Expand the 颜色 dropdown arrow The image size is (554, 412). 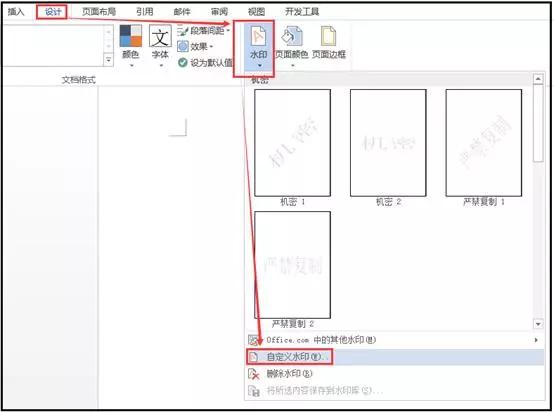click(x=131, y=65)
